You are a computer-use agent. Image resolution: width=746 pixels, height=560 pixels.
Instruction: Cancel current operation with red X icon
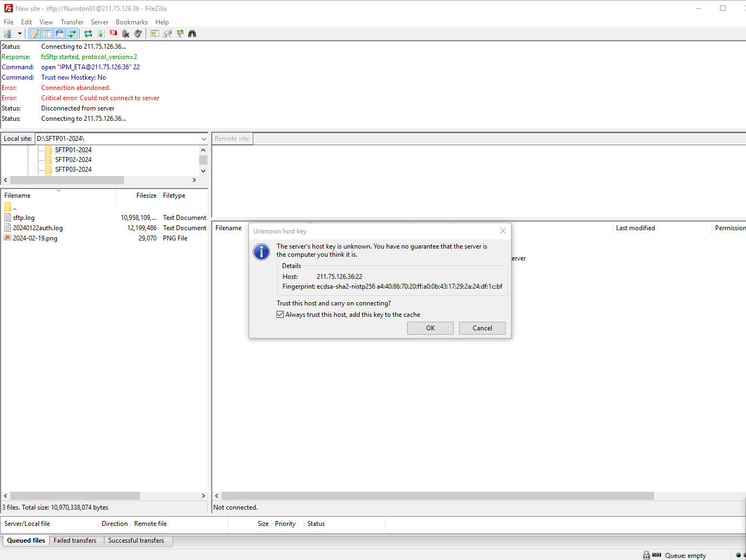click(114, 34)
